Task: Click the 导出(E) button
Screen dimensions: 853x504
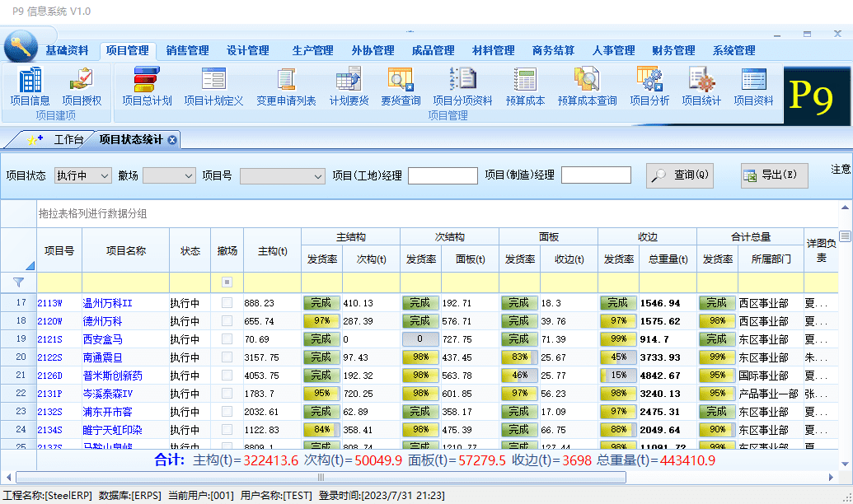Action: coord(774,175)
